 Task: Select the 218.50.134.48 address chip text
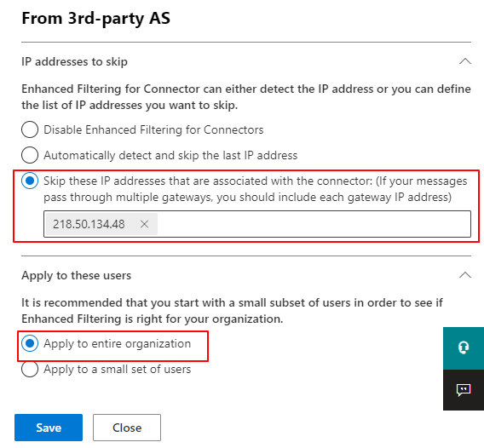pyautogui.click(x=89, y=224)
